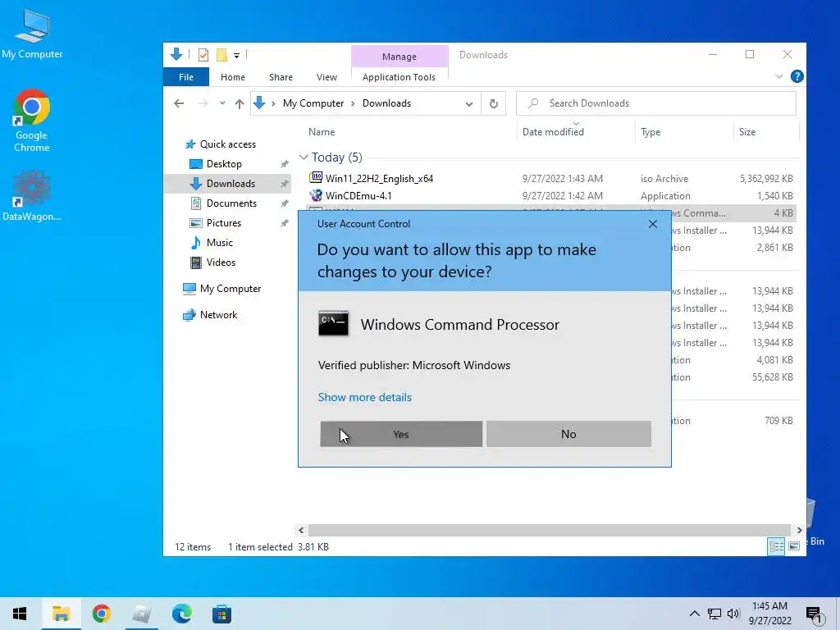This screenshot has width=840, height=630.
Task: Click the Windows Command Processor icon
Action: tap(333, 323)
